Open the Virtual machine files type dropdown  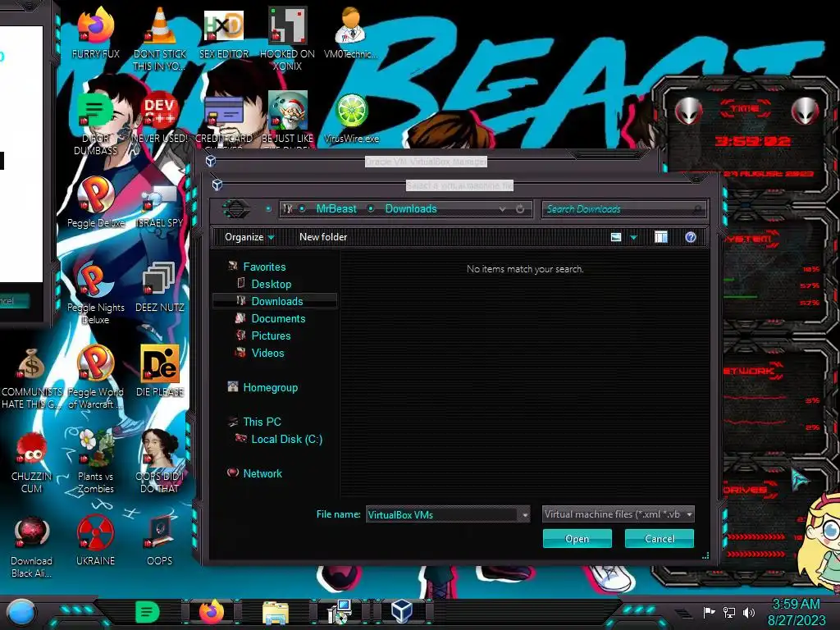click(619, 514)
